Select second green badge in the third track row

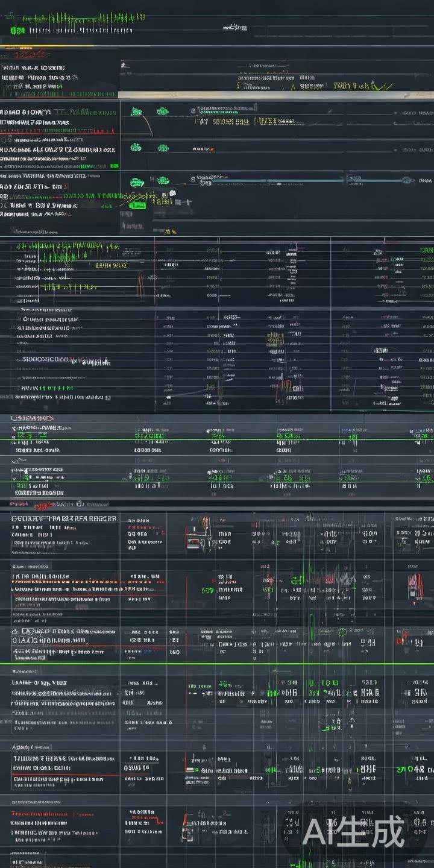coord(163,180)
